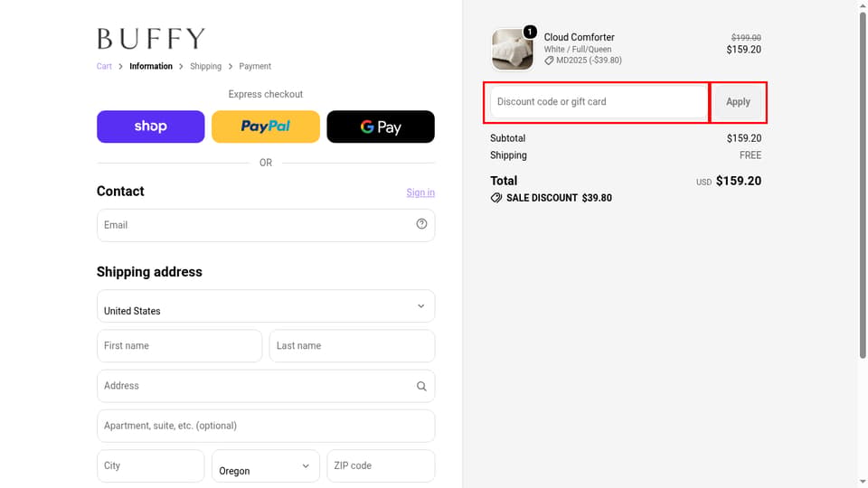Viewport: 868px width, 488px height.
Task: Go back to Cart breadcrumb
Action: tap(104, 66)
